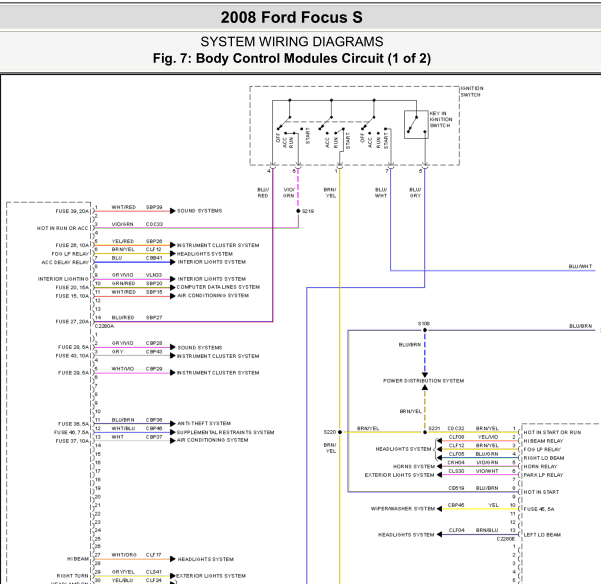Viewport: 601px width, 584px height.
Task: Click the 'INTERIOR LIGHTING' label
Action: click(63, 279)
